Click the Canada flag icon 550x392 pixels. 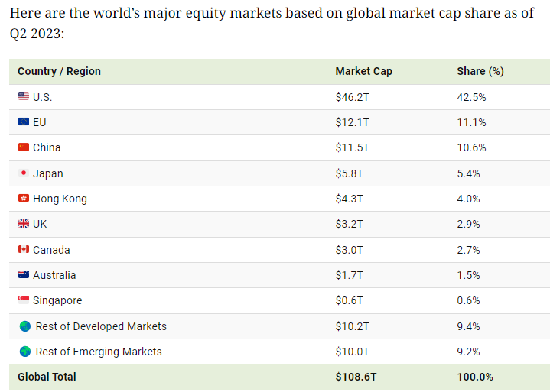[24, 250]
